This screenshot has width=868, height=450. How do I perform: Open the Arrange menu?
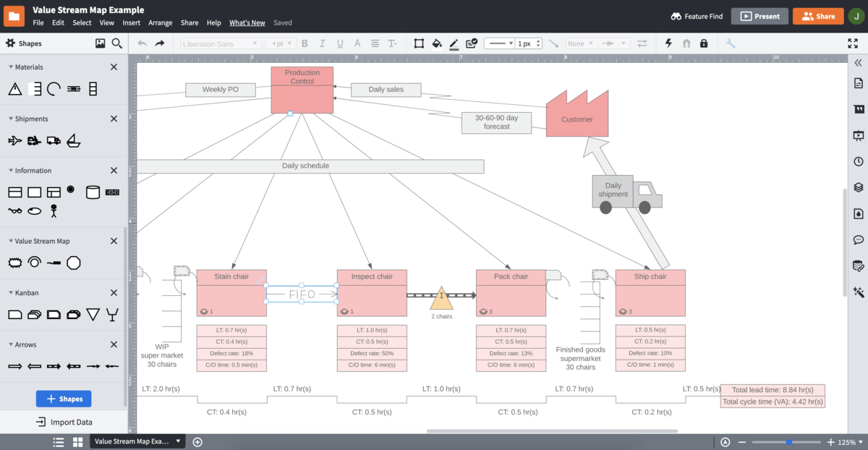(x=161, y=22)
